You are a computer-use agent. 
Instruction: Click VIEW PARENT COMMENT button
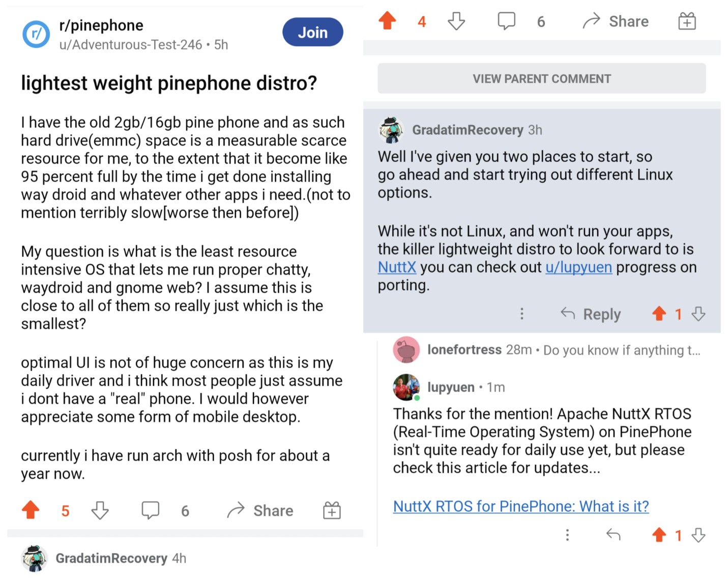click(541, 79)
